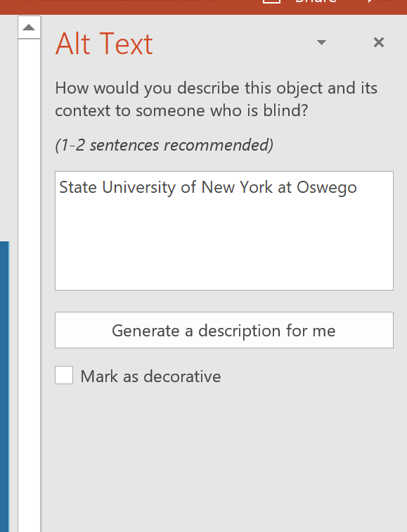Click the word 'University' in the description field
Image resolution: width=407 pixels, height=532 pixels.
tap(139, 187)
